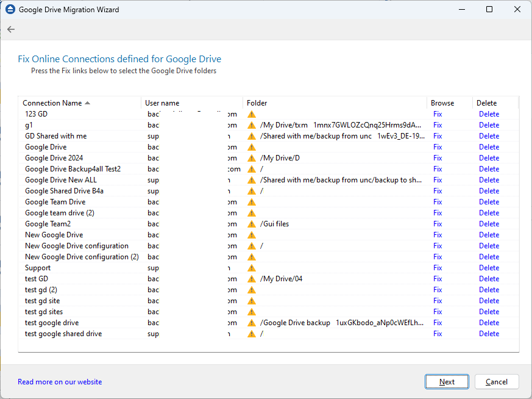
Task: Click the warning icon for New Google Drive
Action: 252,234
